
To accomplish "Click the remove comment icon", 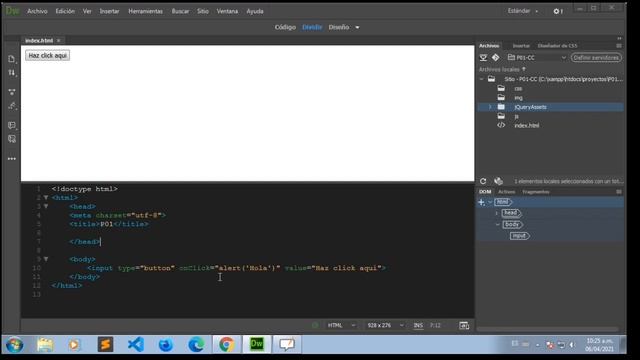I will [x=12, y=139].
